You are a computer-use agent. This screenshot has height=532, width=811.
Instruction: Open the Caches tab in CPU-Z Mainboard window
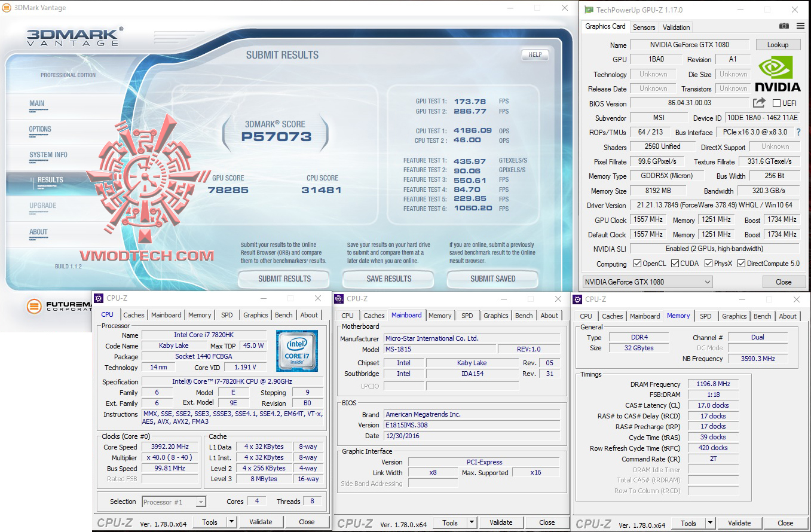[374, 316]
